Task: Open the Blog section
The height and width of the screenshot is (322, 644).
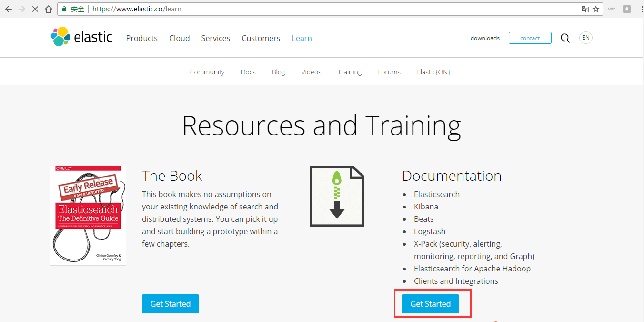Action: [x=278, y=72]
